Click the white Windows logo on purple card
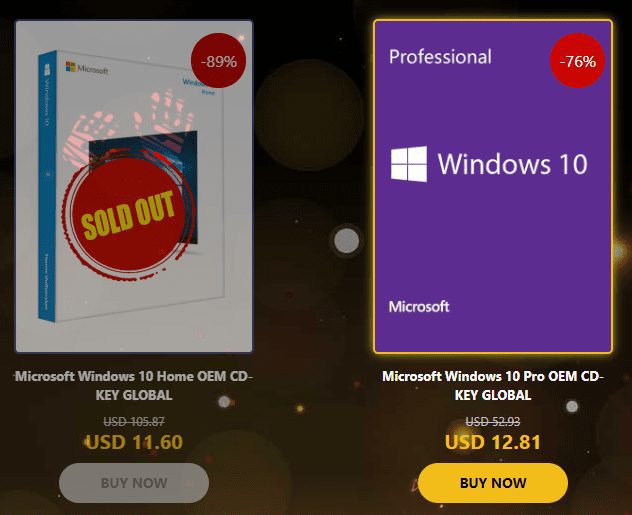Viewport: 632px width, 515px height. pos(409,164)
